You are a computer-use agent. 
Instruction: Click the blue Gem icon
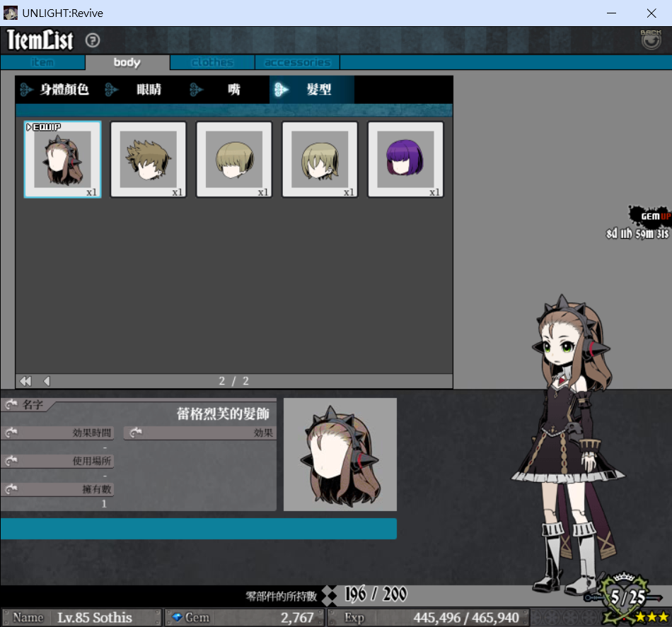(x=177, y=618)
